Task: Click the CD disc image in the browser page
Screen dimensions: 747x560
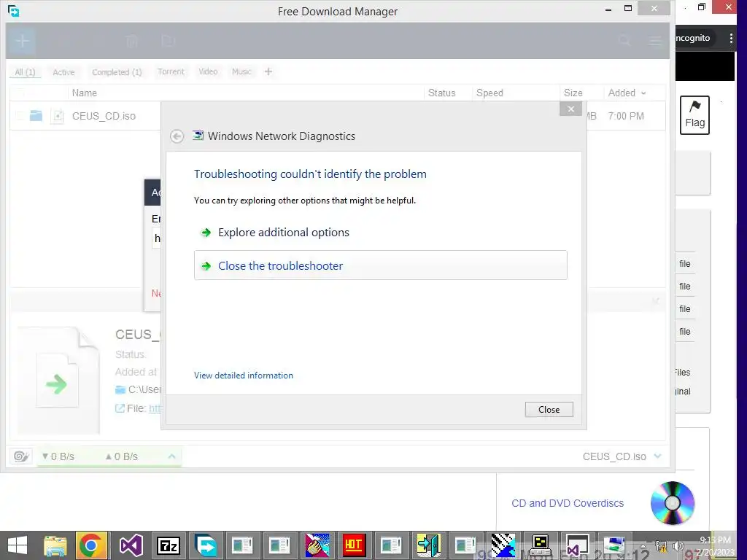Action: [672, 503]
